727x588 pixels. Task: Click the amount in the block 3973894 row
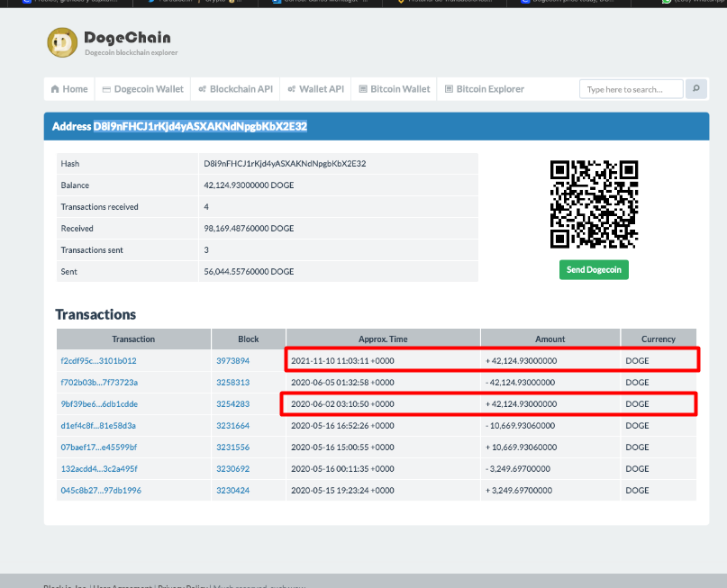coord(521,361)
